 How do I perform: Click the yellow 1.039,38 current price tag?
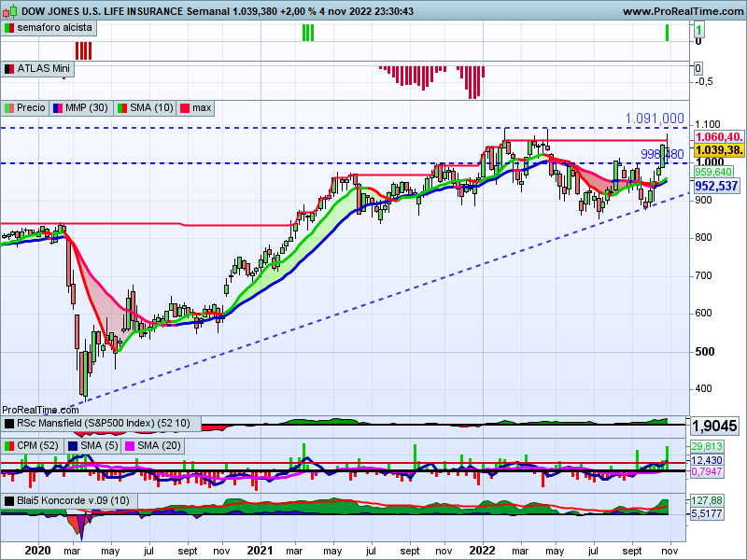[718, 150]
